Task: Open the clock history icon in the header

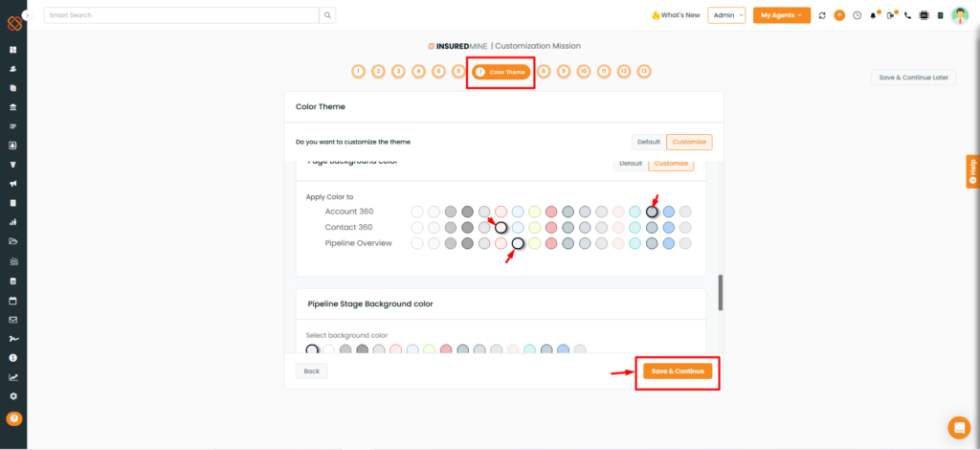Action: (857, 15)
